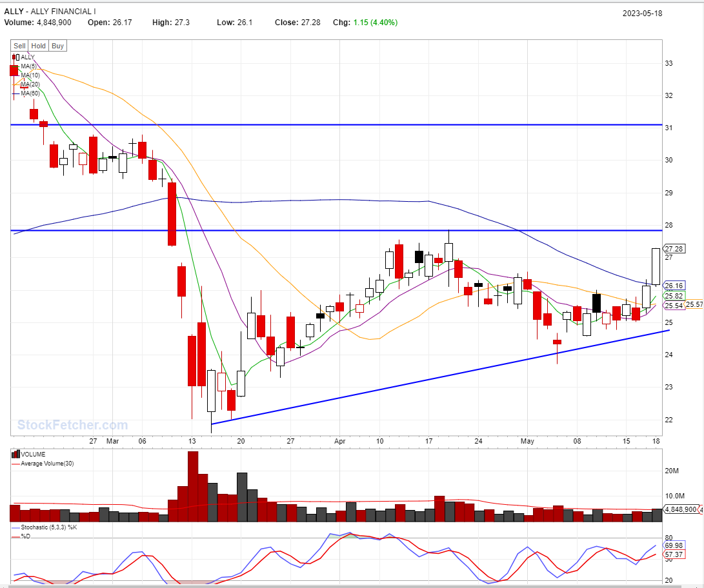Click the 22 price axis label
The height and width of the screenshot is (588, 704).
coord(669,420)
